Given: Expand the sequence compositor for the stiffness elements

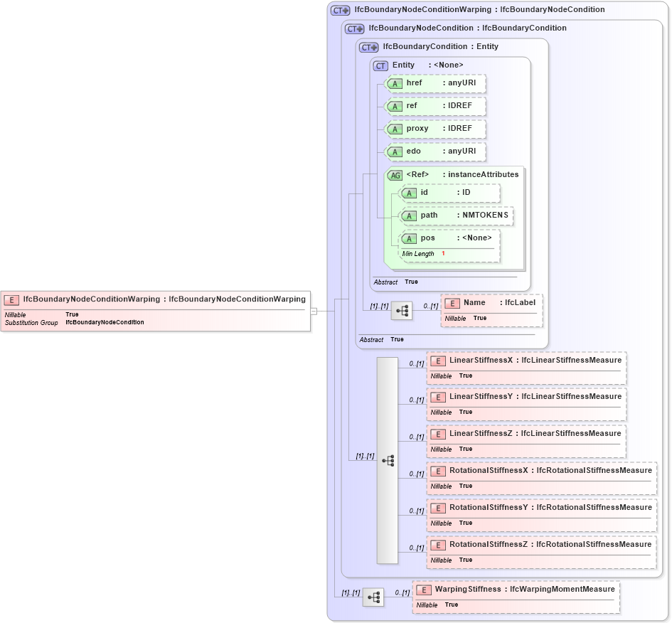Looking at the screenshot, I should point(388,461).
